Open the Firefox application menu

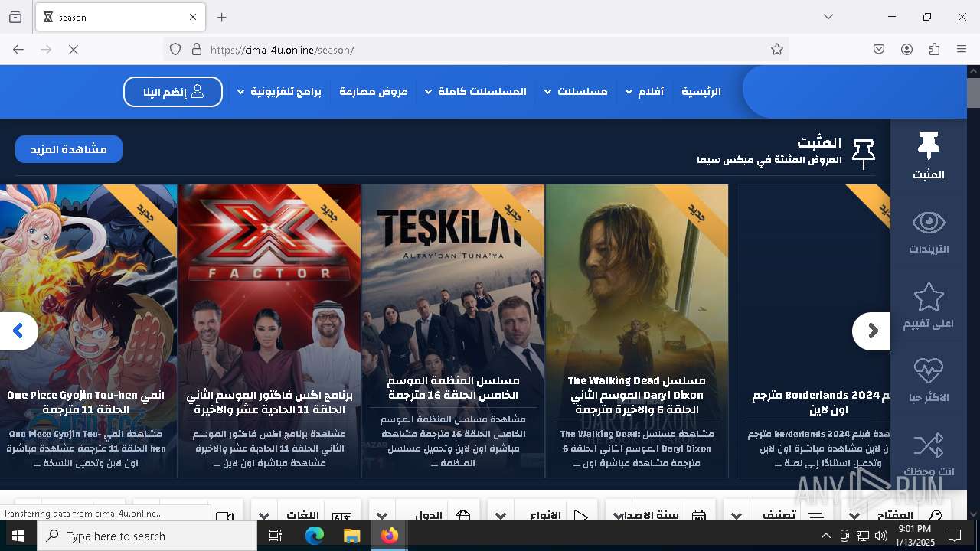(x=962, y=50)
